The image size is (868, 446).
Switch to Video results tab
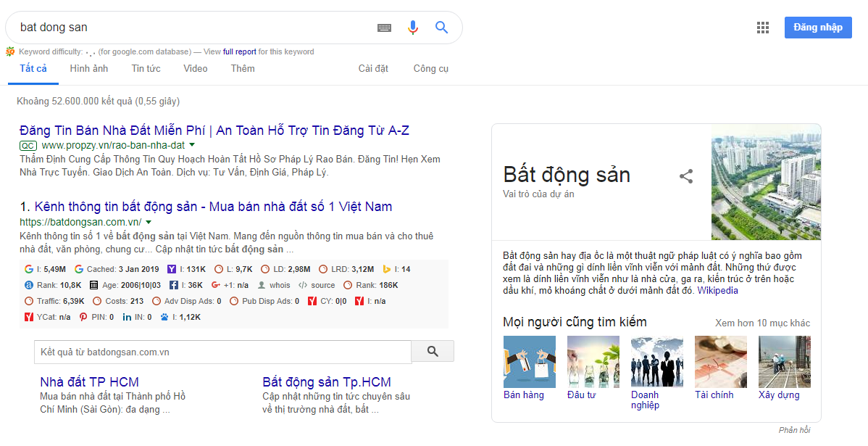pyautogui.click(x=196, y=69)
